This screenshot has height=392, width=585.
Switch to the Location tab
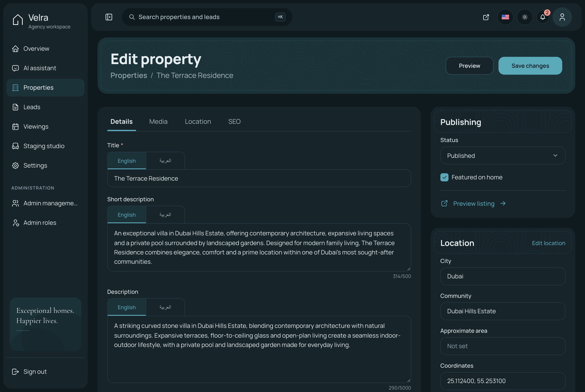198,122
